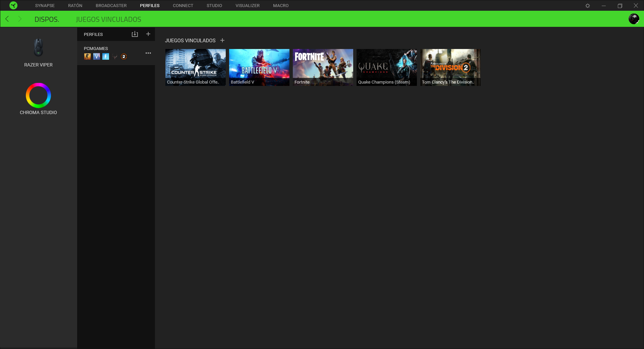
Task: Open the user account avatar
Action: [x=634, y=19]
